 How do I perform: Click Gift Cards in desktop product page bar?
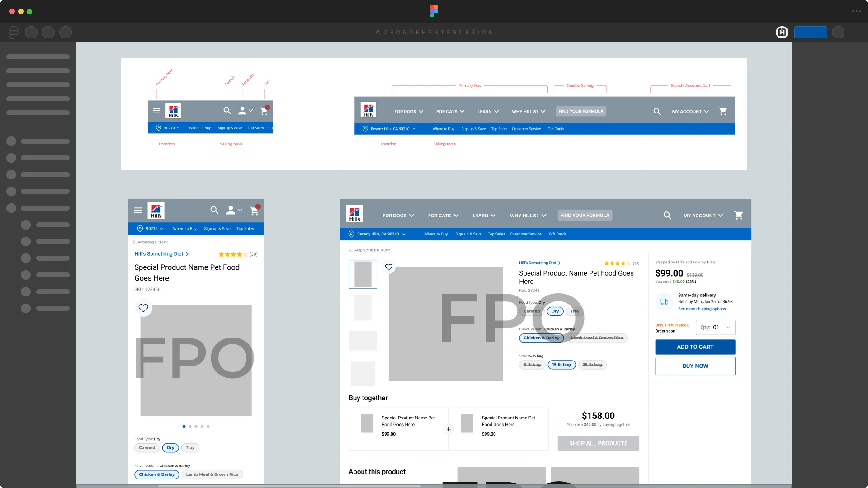(558, 234)
